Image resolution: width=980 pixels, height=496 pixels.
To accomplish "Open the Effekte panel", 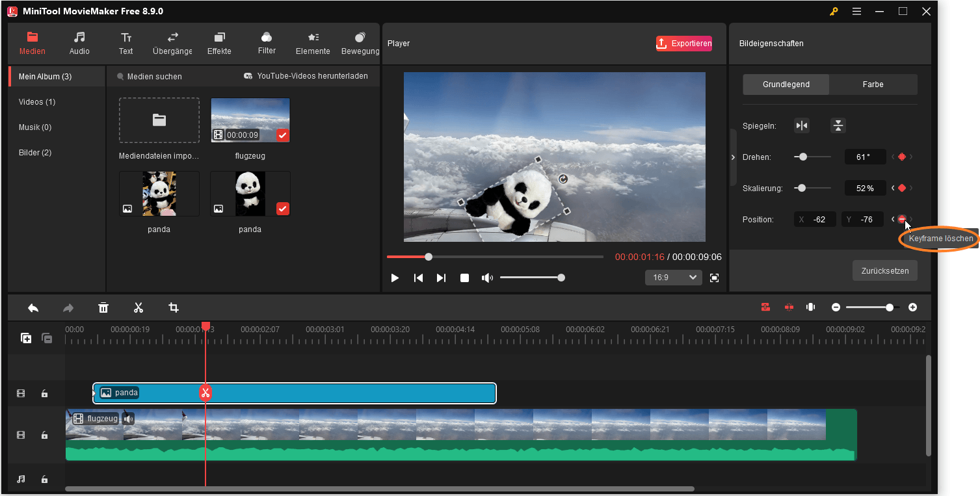I will [219, 44].
